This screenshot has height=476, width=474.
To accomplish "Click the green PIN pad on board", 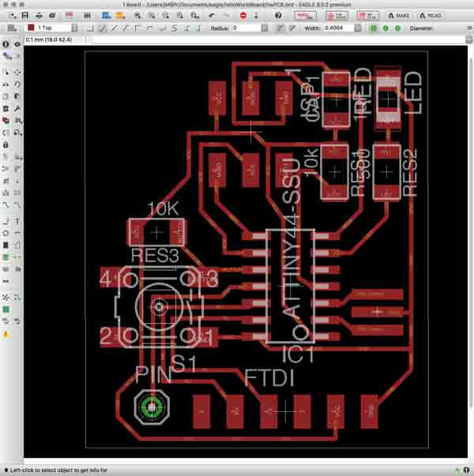I will 152,407.
